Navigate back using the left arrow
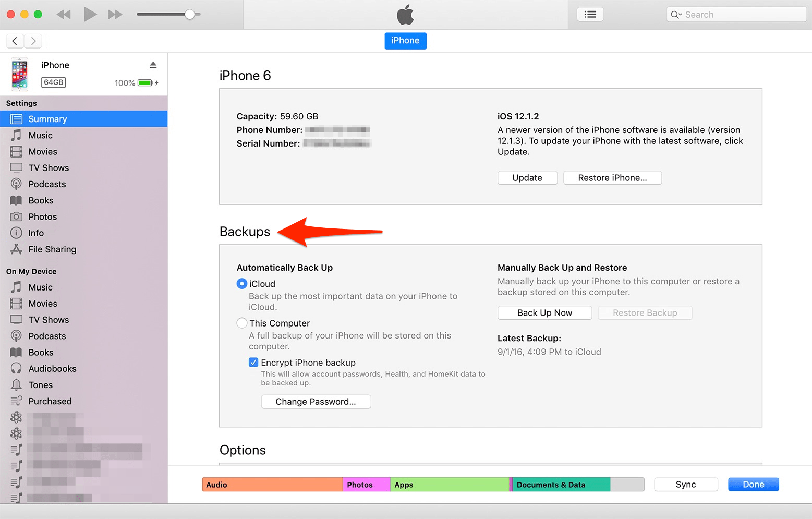 pyautogui.click(x=15, y=41)
